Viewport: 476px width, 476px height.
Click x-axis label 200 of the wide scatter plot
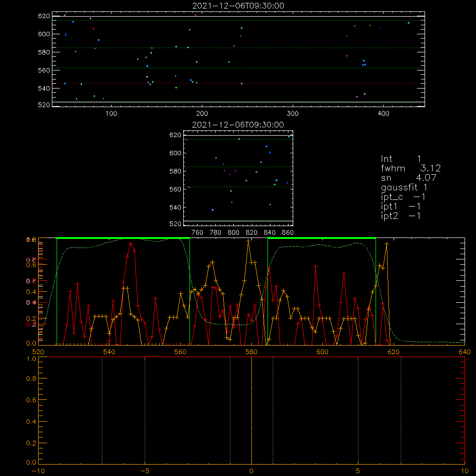(x=202, y=114)
